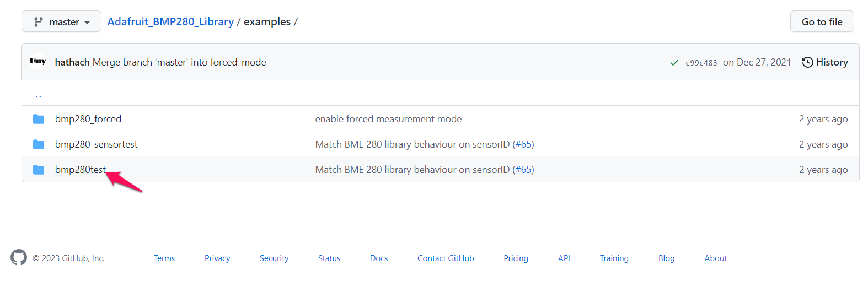Open the master branch dropdown
The width and height of the screenshot is (868, 281).
tap(61, 22)
